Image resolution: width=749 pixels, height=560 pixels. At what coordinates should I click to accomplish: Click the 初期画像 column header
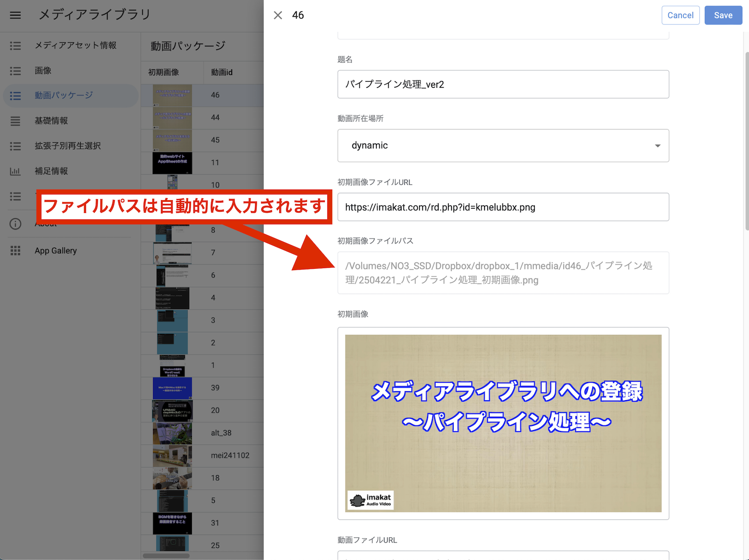[164, 73]
